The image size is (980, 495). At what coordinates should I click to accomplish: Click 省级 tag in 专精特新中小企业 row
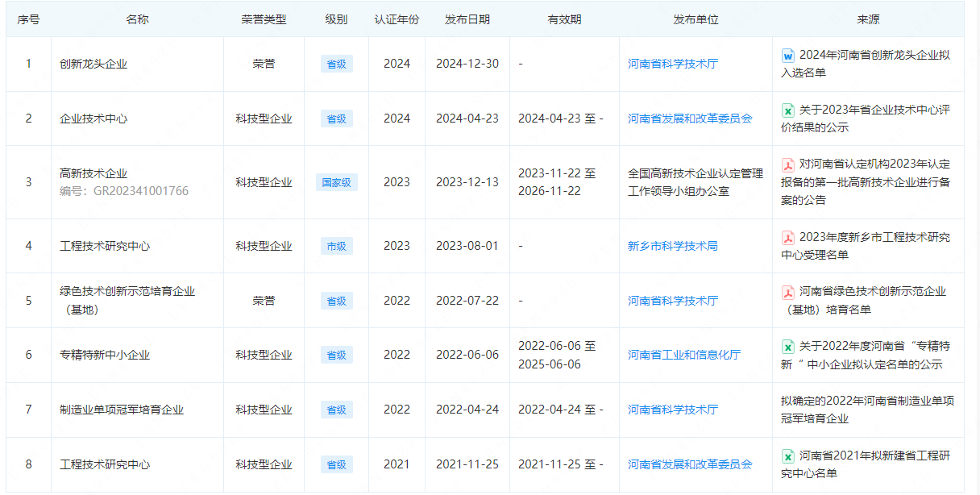pos(336,356)
